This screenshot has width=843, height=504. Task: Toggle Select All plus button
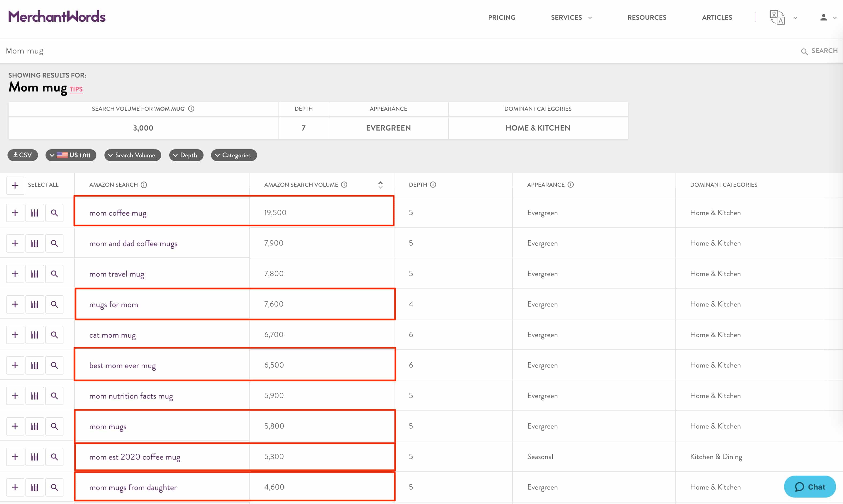[x=15, y=185]
